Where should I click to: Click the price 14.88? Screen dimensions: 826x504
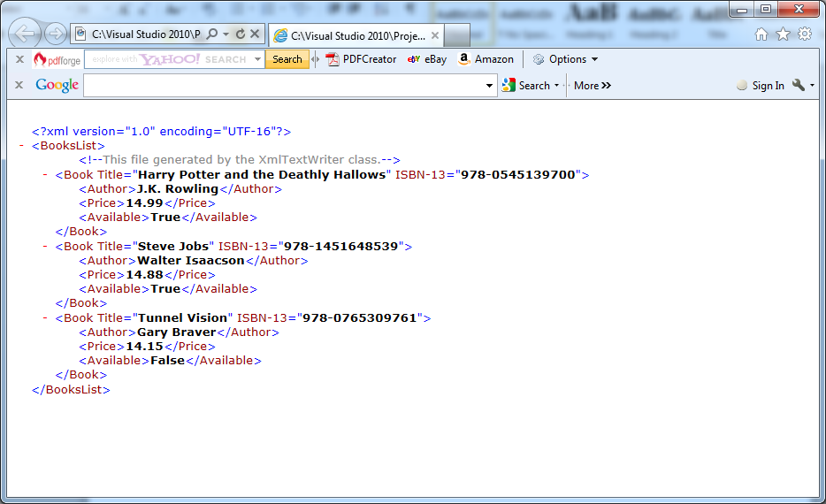144,275
